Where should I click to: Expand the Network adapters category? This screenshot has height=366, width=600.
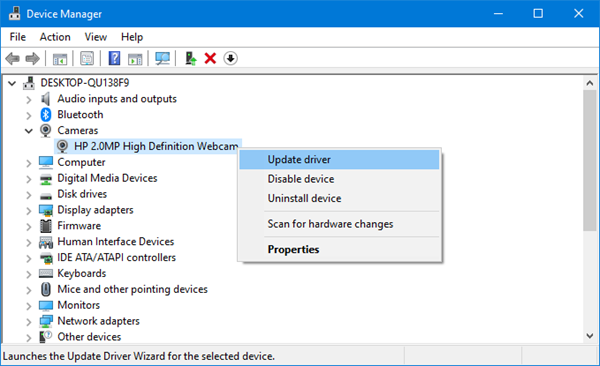[29, 322]
